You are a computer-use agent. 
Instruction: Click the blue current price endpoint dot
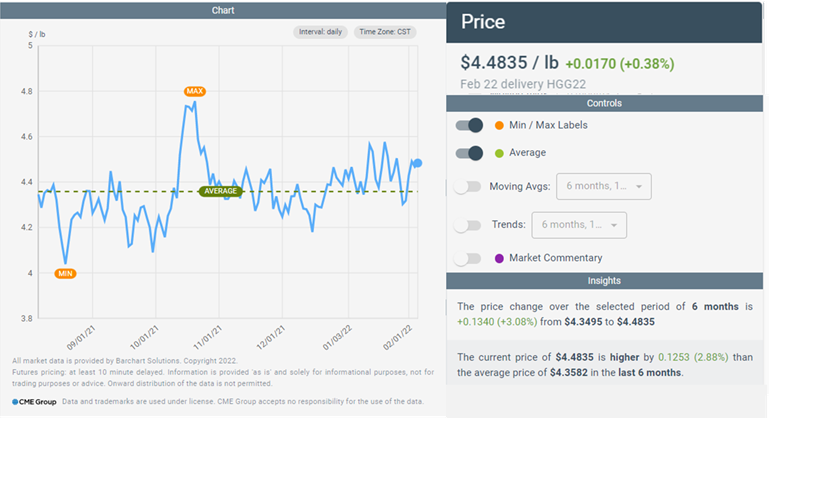click(x=417, y=163)
